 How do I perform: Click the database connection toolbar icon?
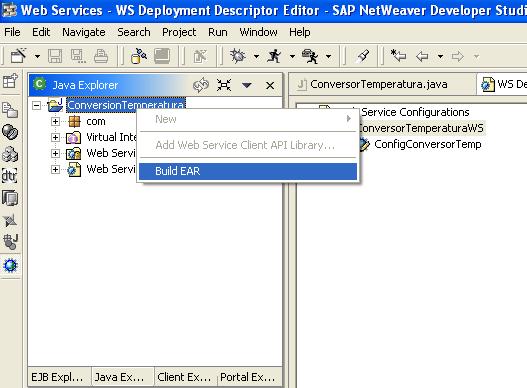tap(139, 56)
